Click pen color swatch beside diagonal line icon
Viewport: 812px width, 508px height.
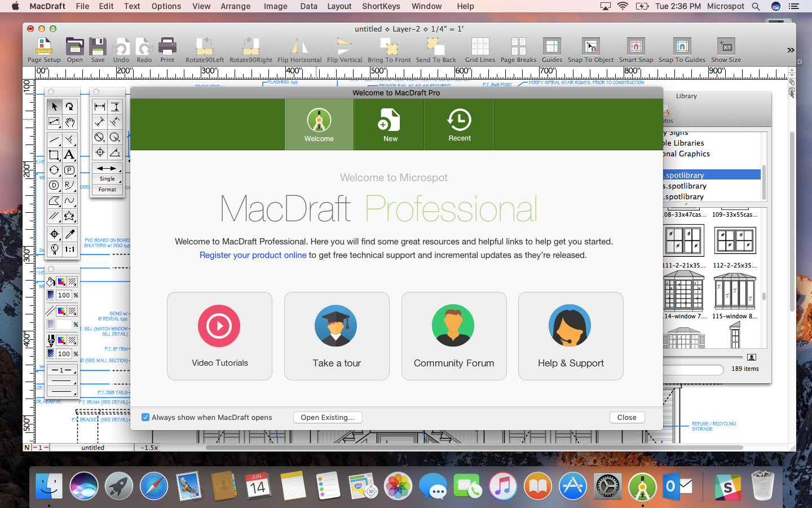click(x=61, y=311)
